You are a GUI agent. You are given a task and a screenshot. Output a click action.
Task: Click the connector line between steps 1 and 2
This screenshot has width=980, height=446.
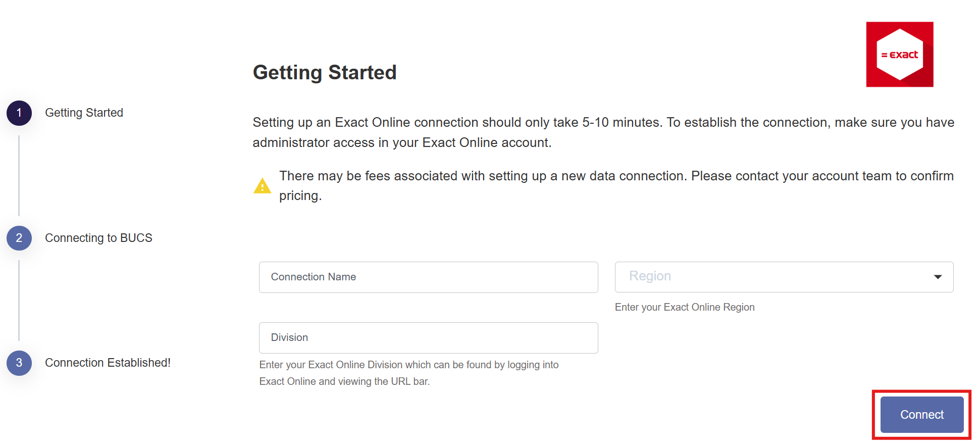click(x=19, y=175)
